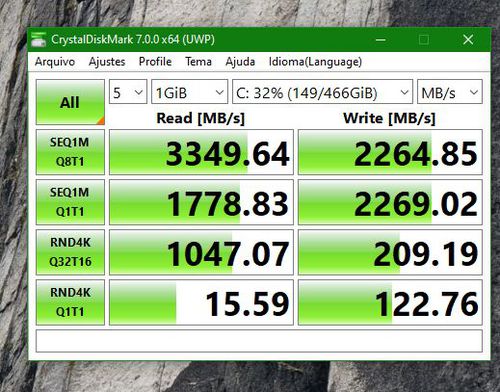The image size is (500, 392).
Task: Open the Idioma(Language) menu
Action: coord(315,62)
